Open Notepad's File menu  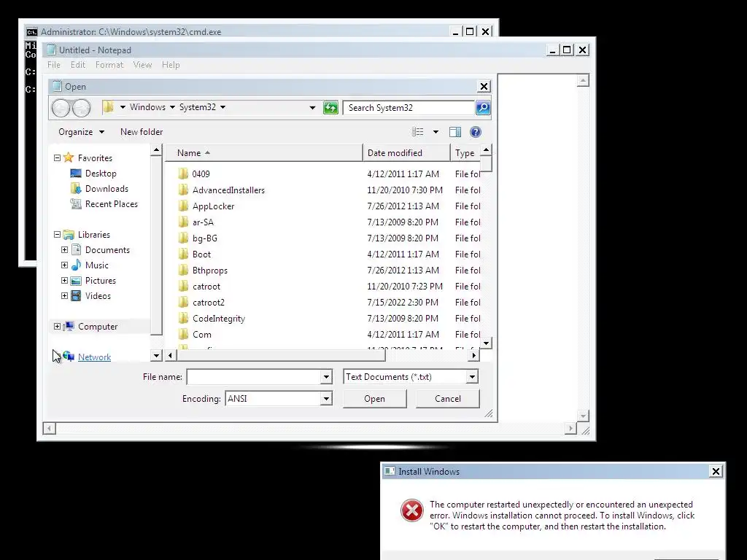(54, 65)
